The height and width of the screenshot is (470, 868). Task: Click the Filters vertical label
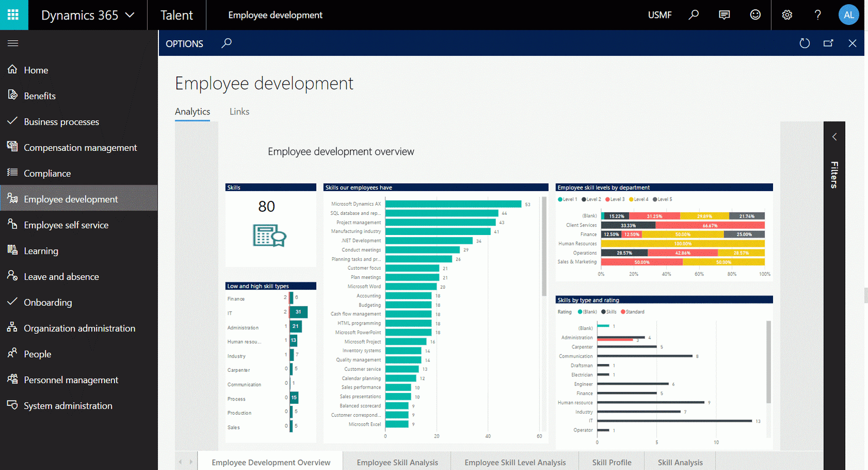[x=834, y=175]
